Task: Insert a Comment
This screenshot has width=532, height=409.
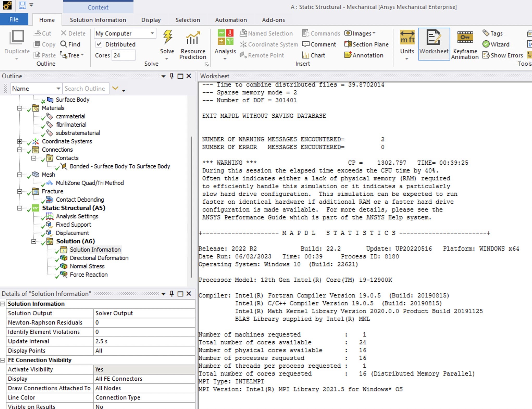Action: [319, 44]
